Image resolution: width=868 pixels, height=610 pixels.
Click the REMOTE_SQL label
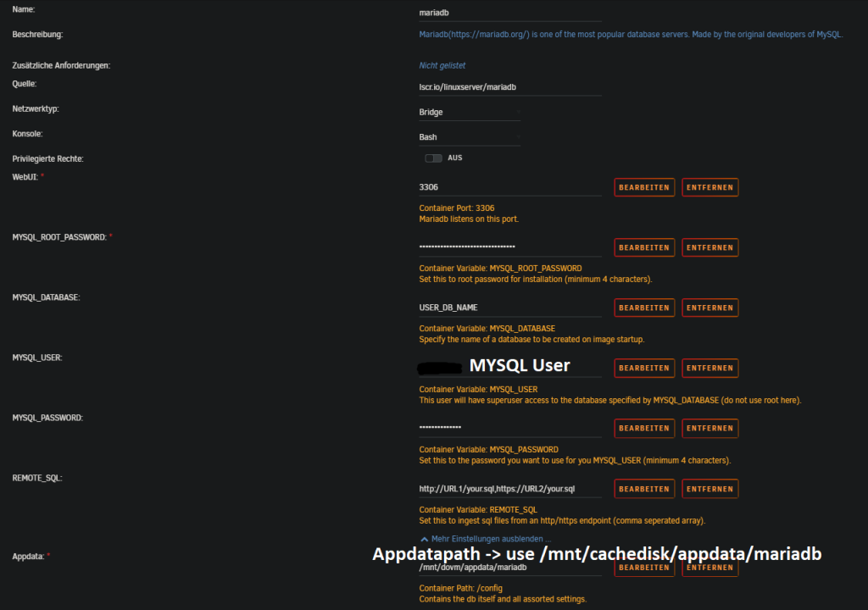click(x=37, y=478)
